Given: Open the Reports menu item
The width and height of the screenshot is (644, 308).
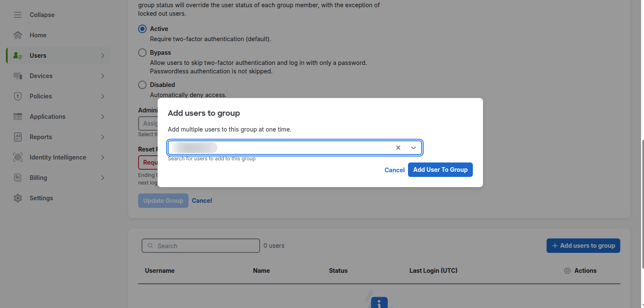Looking at the screenshot, I should point(58,137).
